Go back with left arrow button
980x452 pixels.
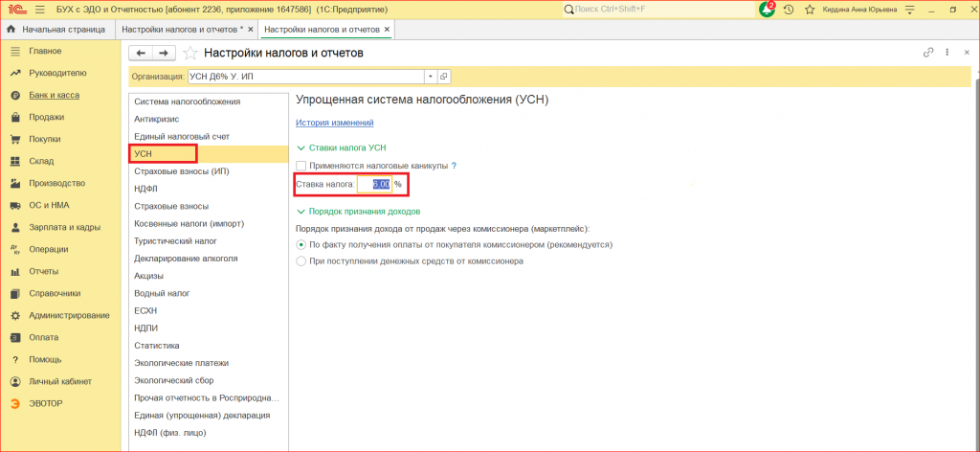click(x=141, y=53)
